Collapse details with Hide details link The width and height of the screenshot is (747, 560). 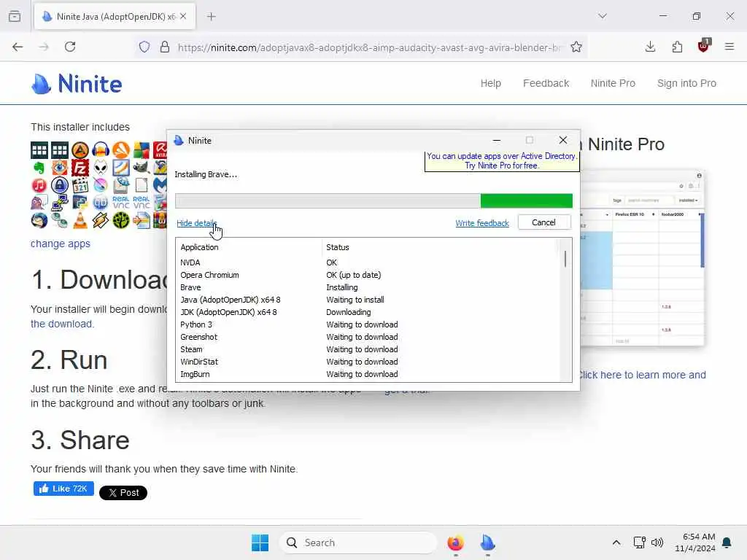tap(196, 223)
